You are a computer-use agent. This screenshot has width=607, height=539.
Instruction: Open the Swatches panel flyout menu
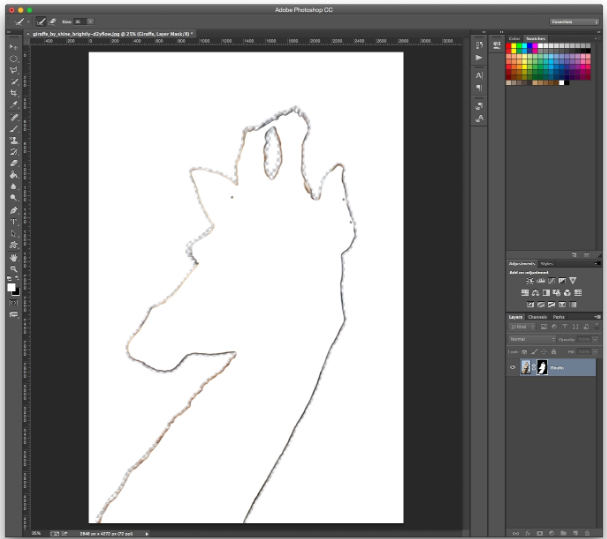[x=597, y=38]
